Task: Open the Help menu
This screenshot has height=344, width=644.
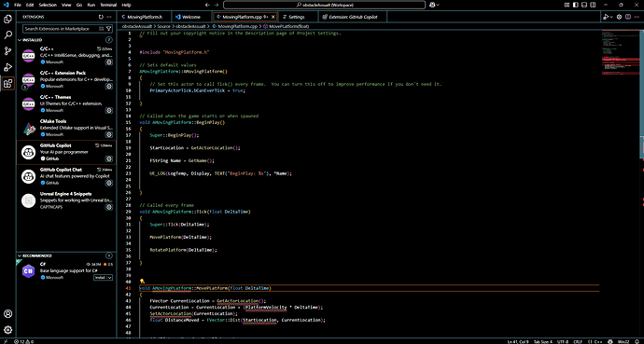Action: (127, 5)
